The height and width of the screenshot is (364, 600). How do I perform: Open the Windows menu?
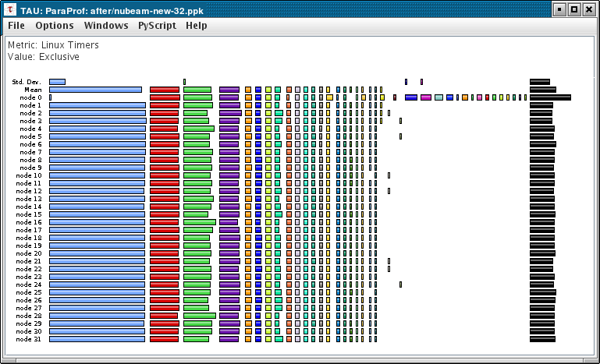pyautogui.click(x=106, y=26)
